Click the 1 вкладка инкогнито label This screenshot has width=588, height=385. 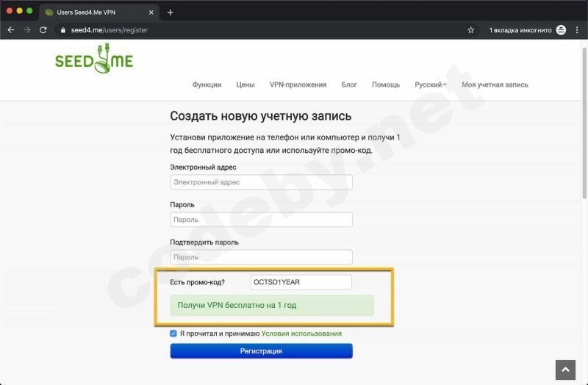click(520, 30)
